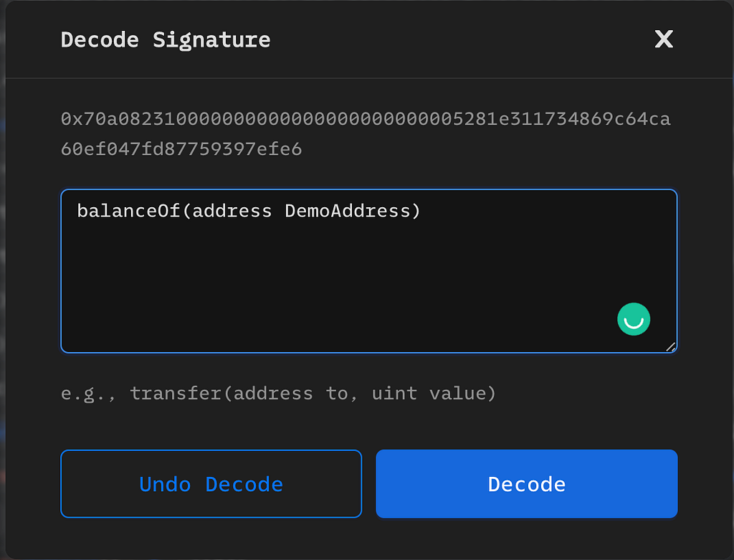Viewport: 734px width, 560px height.
Task: Click the DemoAddress word in the textarea
Action: point(345,212)
